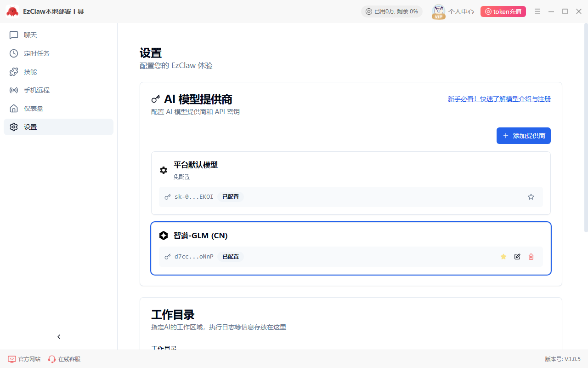Click the 手机远程 broadcast icon
The height and width of the screenshot is (368, 588).
point(14,90)
